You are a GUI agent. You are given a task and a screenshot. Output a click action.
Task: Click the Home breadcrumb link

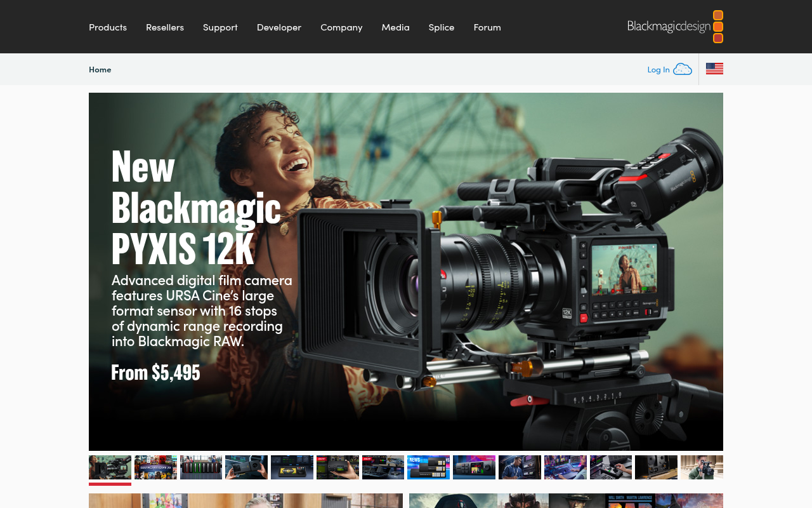[x=100, y=69]
